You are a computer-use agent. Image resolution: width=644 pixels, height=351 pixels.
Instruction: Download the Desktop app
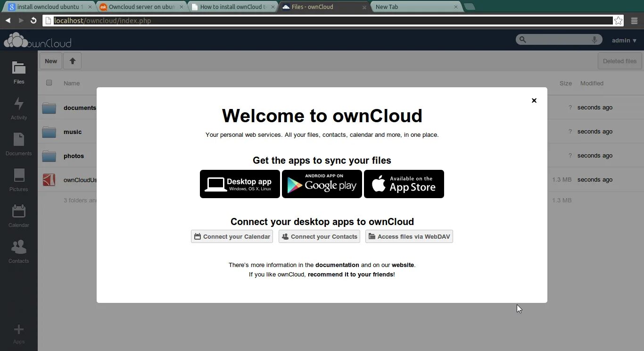240,184
